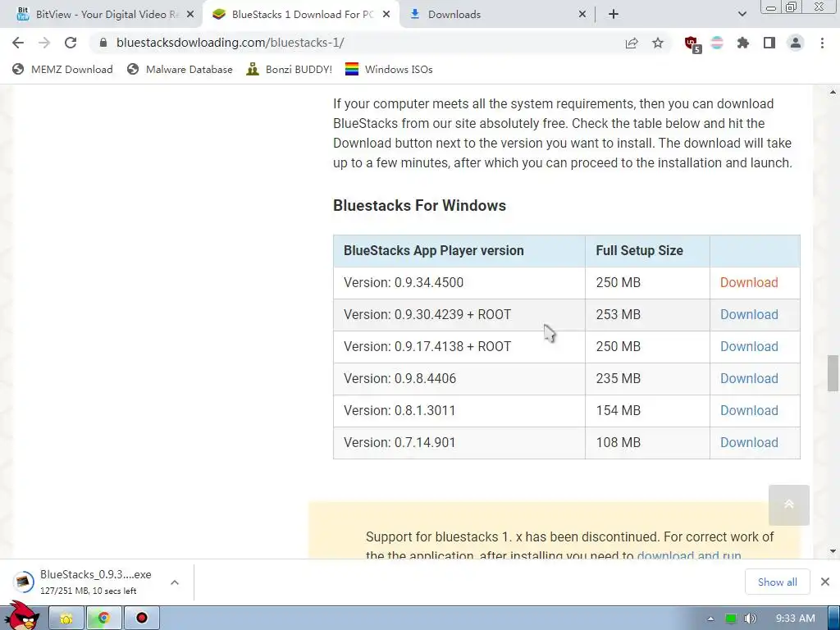This screenshot has height=630, width=840.
Task: Close the Downloads tab
Action: click(582, 15)
